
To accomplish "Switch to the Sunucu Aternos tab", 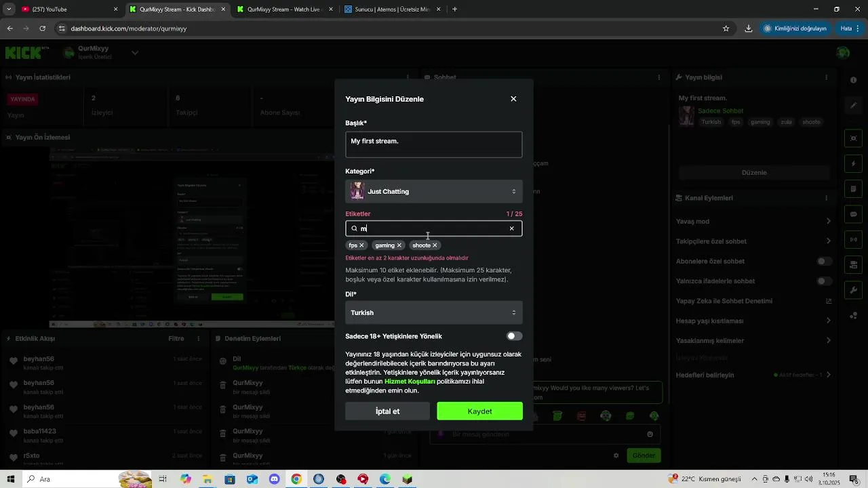I will pyautogui.click(x=392, y=9).
